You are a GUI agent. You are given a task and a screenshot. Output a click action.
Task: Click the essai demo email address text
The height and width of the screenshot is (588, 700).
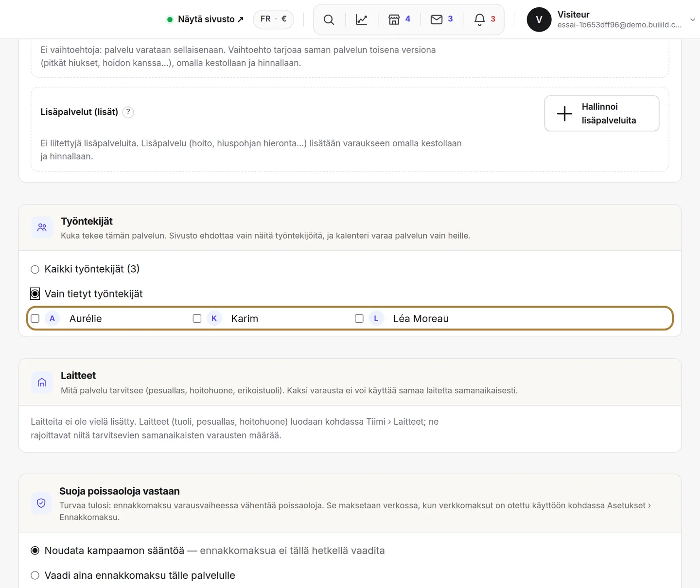[620, 25]
